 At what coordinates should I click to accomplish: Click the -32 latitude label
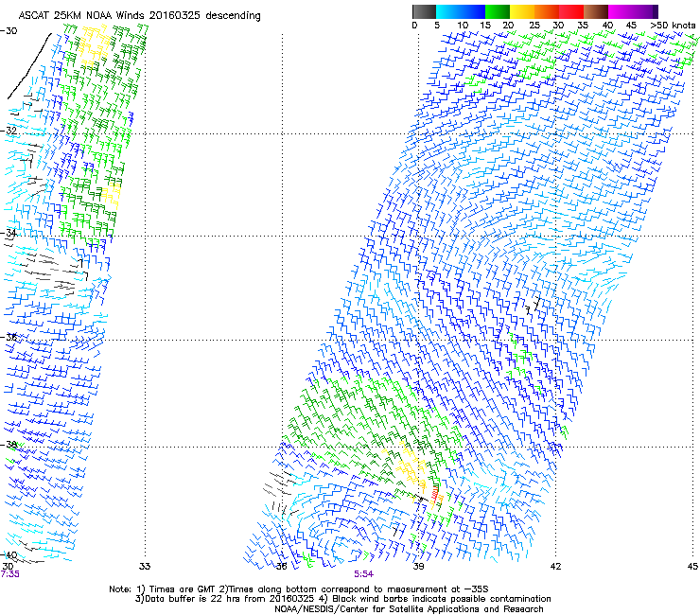pyautogui.click(x=9, y=131)
